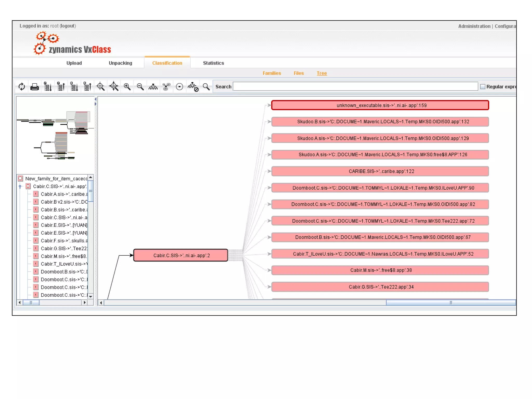Click the graph's horizontal scrollbar thumb
The image size is (532, 399).
coord(451,303)
